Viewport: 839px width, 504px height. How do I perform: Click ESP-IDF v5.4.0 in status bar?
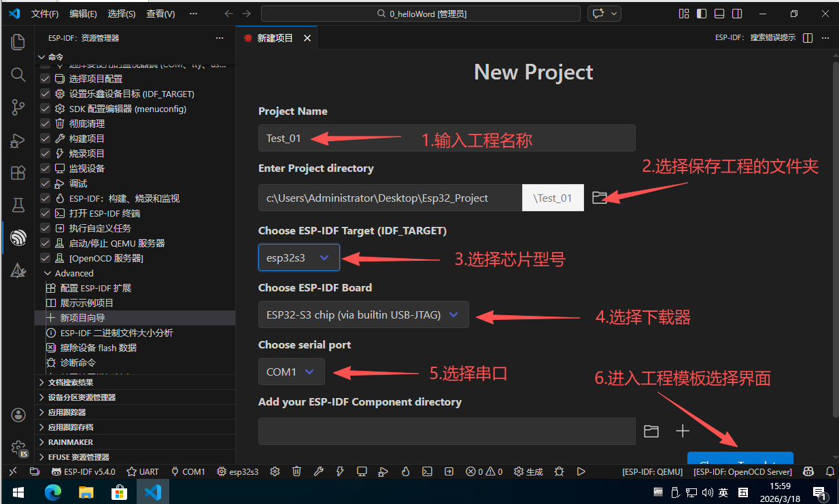83,471
